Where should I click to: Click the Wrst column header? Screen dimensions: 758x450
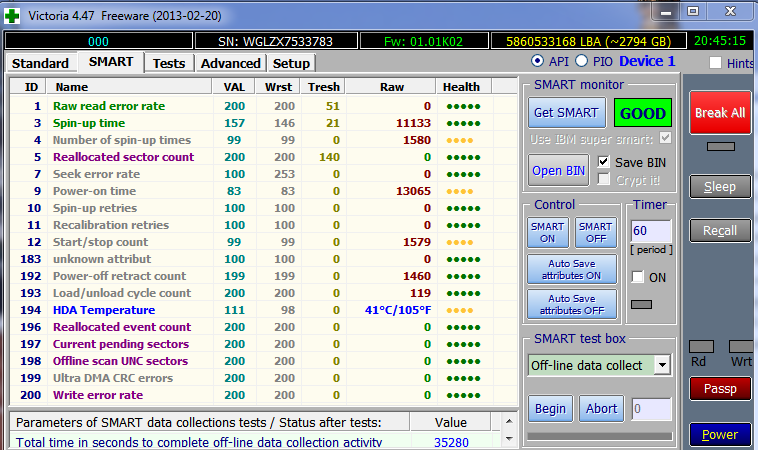(278, 87)
